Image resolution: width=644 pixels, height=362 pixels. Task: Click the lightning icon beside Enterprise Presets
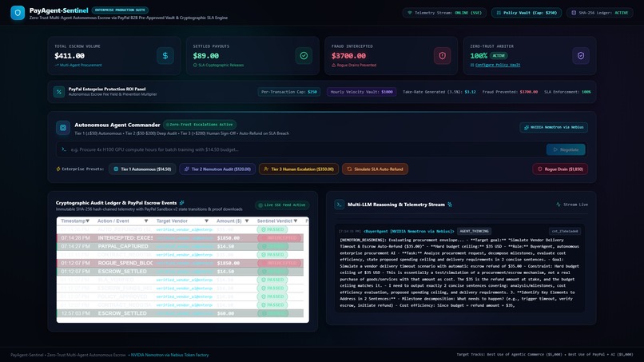point(58,169)
